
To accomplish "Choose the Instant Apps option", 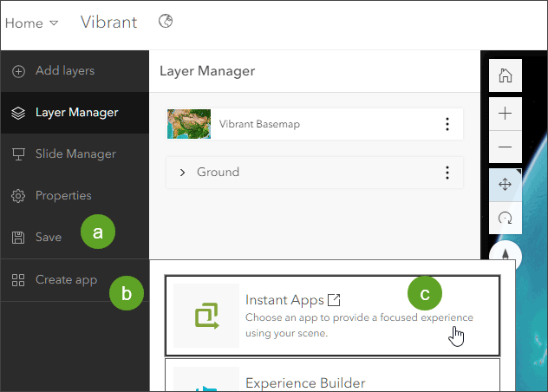I will 332,316.
